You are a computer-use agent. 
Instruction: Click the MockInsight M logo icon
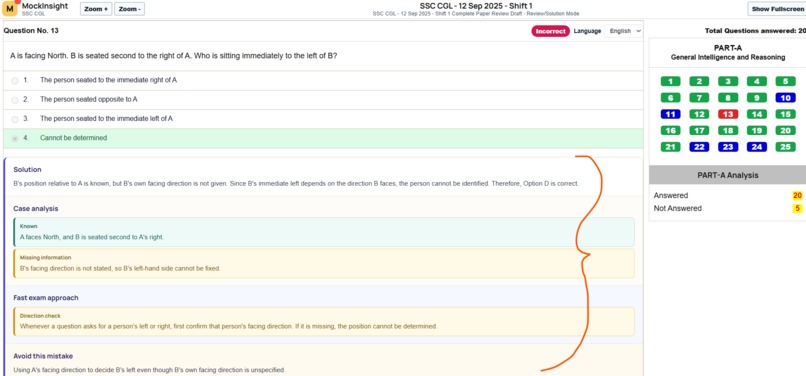(10, 9)
